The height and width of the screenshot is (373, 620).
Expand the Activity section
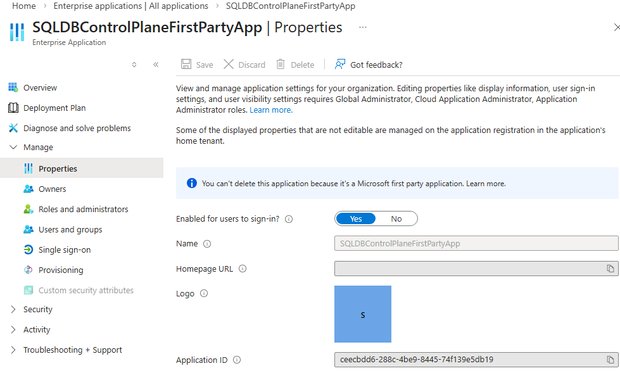tap(13, 329)
